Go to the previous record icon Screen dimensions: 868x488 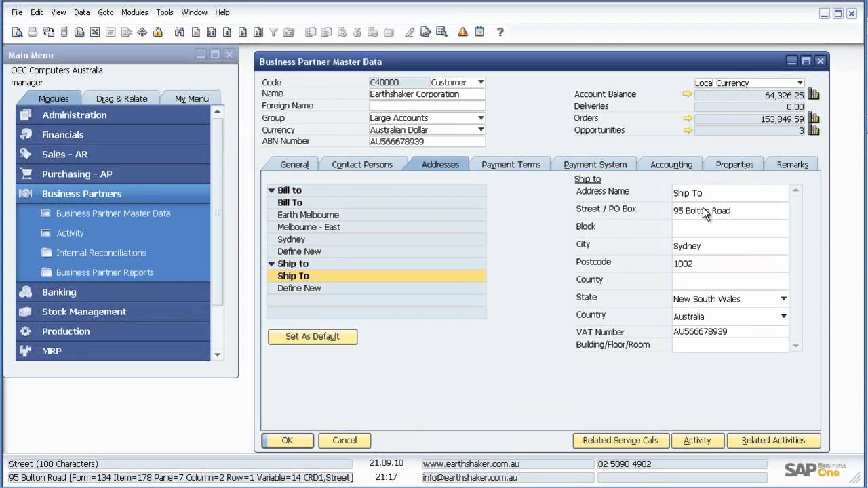coord(227,32)
